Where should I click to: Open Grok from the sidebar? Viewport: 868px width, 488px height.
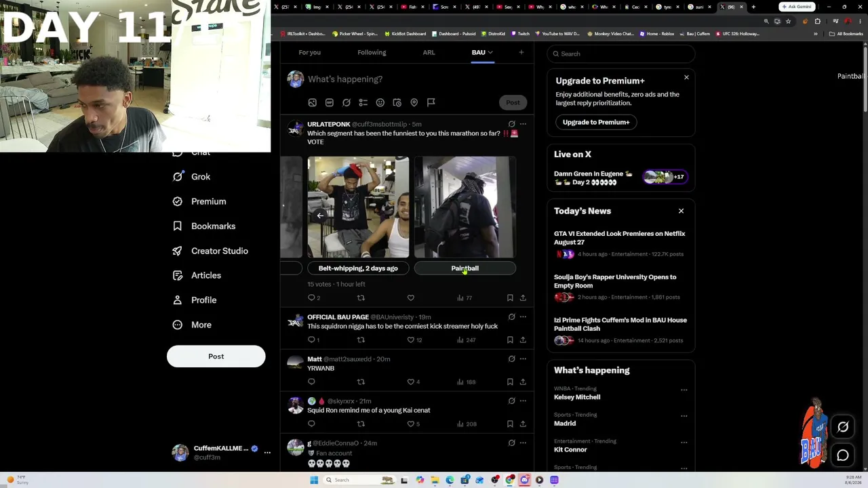[x=192, y=177]
